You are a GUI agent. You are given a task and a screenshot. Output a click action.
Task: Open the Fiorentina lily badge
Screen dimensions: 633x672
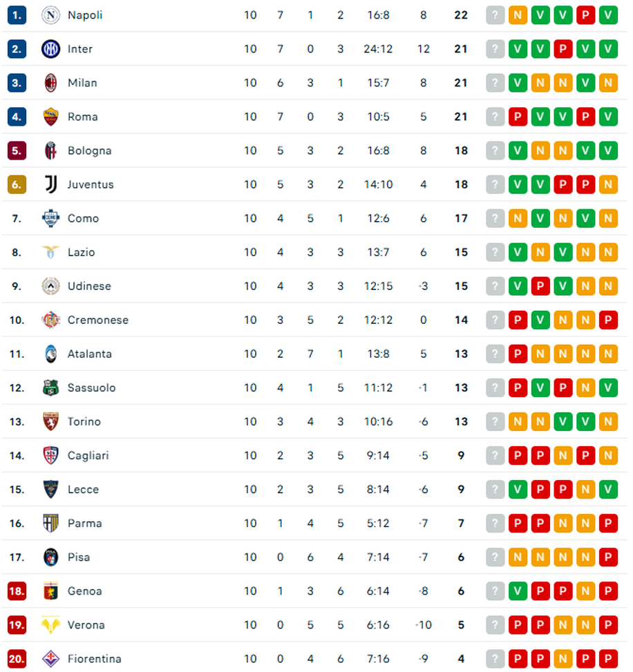tap(50, 658)
